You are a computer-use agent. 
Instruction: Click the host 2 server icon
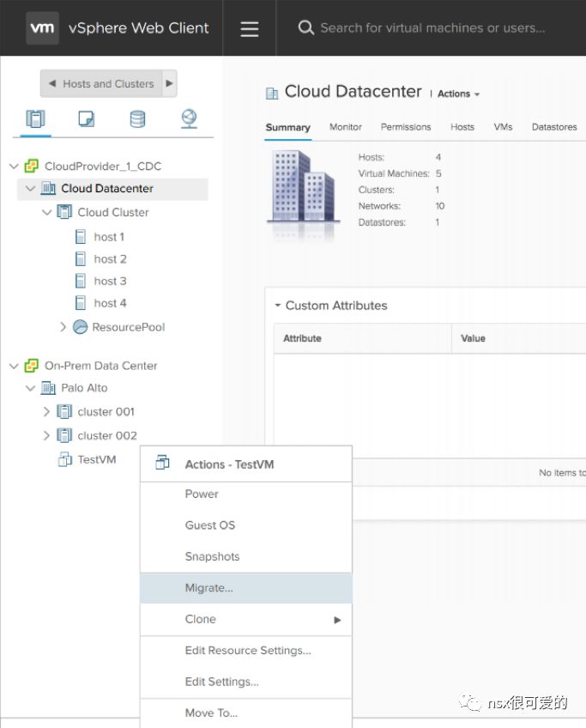81,258
